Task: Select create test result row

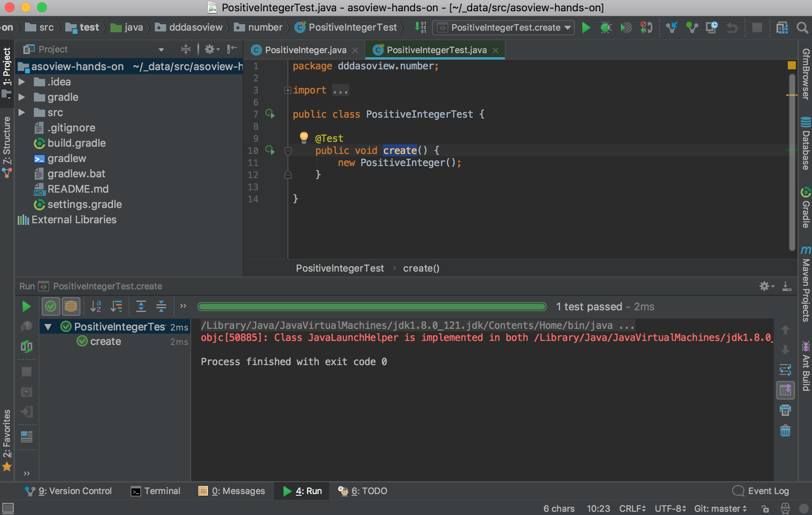Action: pyautogui.click(x=115, y=341)
